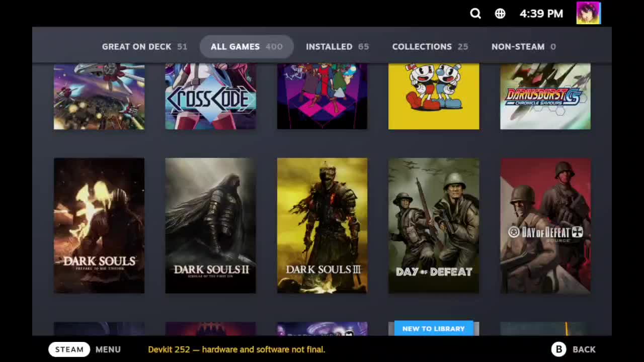Open the user profile avatar
644x362 pixels.
pyautogui.click(x=588, y=13)
